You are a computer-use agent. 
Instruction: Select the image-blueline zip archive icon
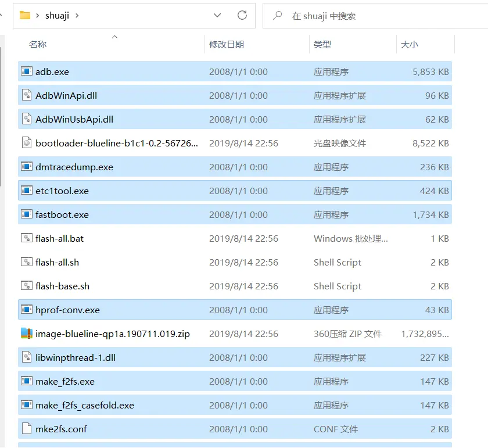click(x=27, y=334)
